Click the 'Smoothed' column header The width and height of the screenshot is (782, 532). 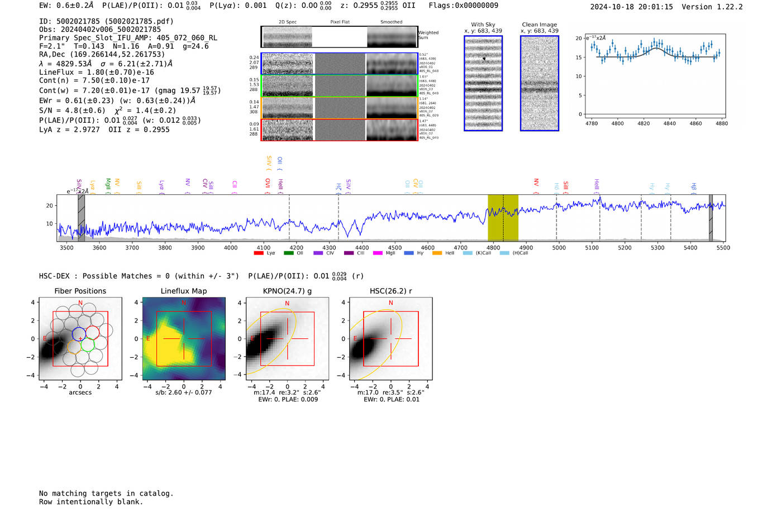pyautogui.click(x=392, y=22)
